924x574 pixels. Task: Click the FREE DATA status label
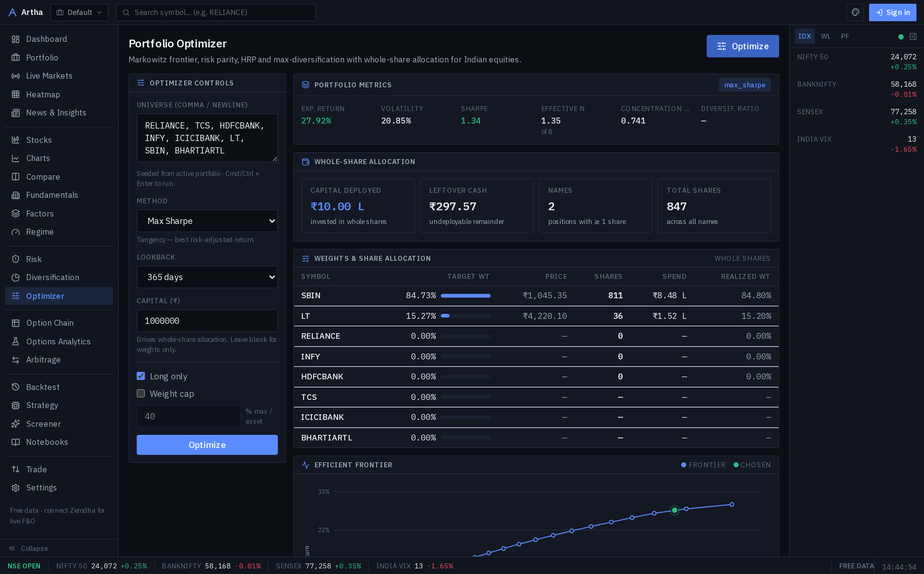click(x=856, y=566)
